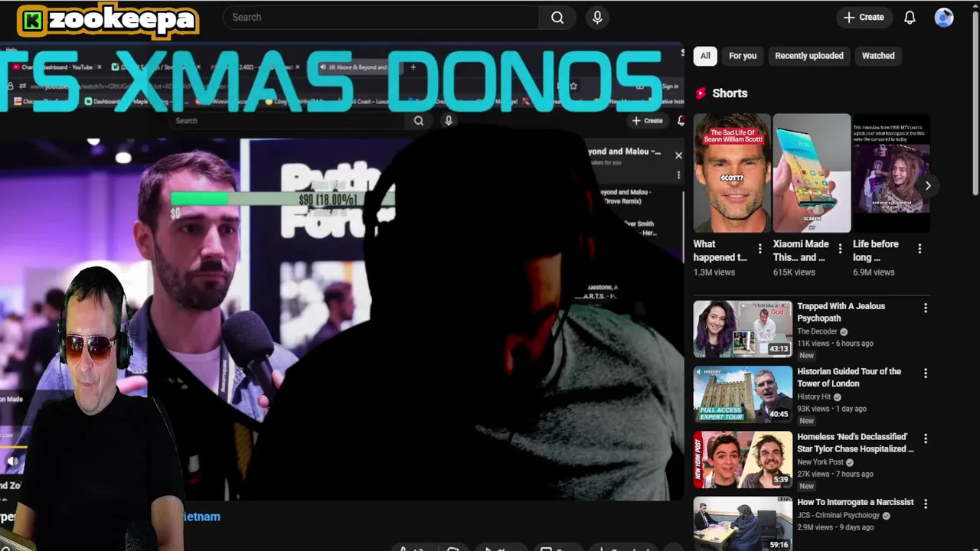The image size is (980, 551).
Task: Close the playlist panel in embedded video
Action: [678, 155]
